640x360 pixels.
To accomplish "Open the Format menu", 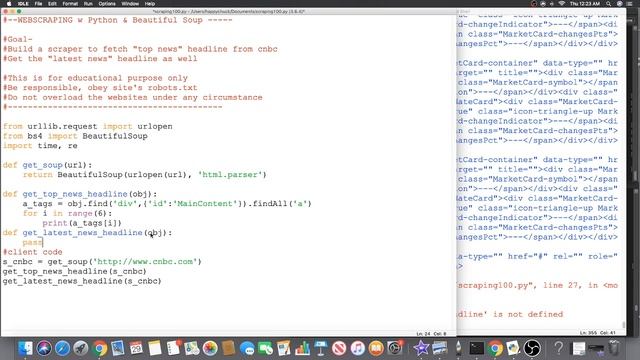I will (x=70, y=4).
